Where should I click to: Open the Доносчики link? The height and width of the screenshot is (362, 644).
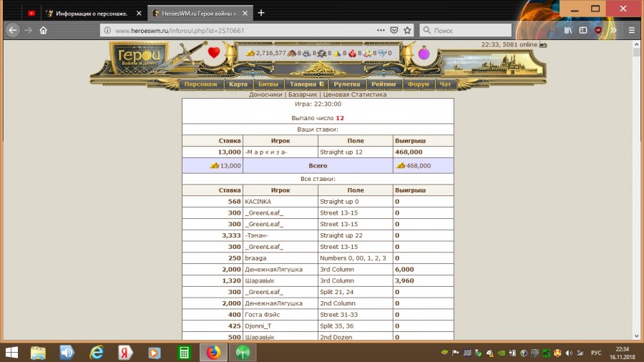[265, 94]
